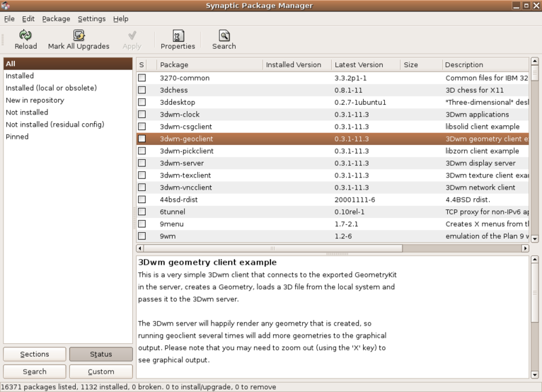Click horizontal scrollbar right arrow

(525, 248)
